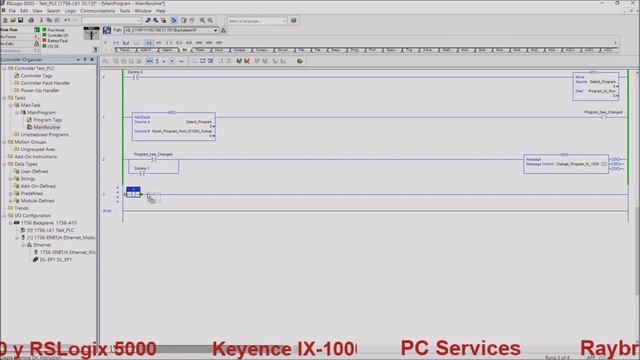Select the Output Unlatch (OTU) instruction icon
The height and width of the screenshot is (360, 640).
point(179,42)
